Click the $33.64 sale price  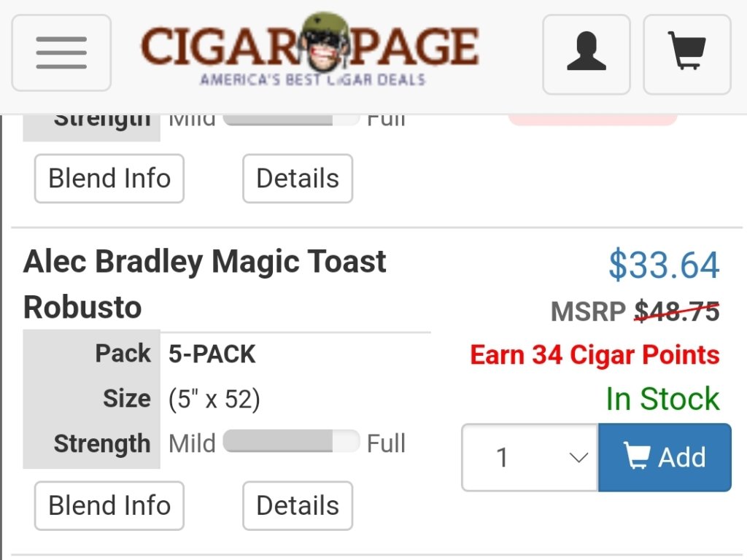point(664,265)
